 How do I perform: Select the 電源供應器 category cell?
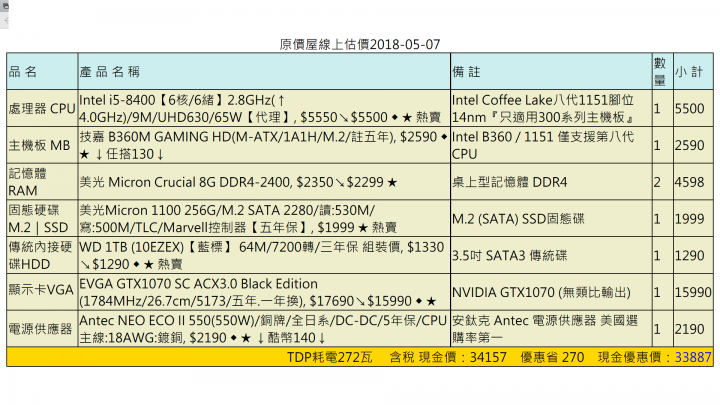pyautogui.click(x=42, y=329)
